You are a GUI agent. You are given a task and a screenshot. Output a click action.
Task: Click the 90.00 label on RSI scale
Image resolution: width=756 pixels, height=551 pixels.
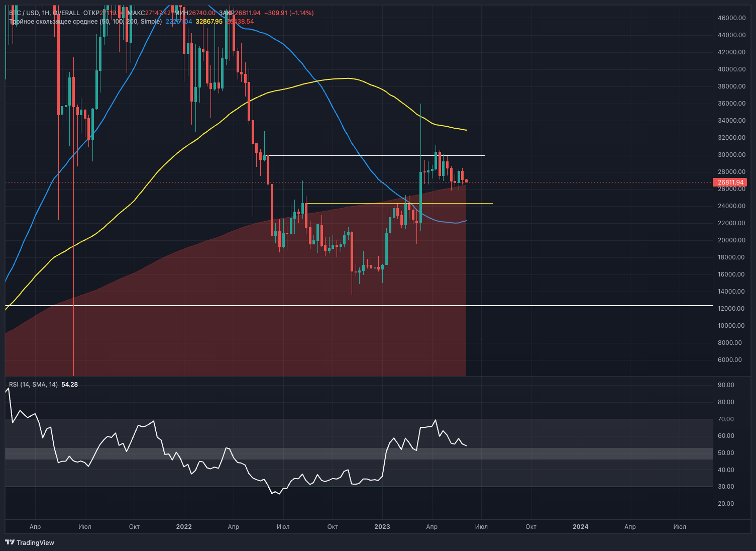tap(726, 385)
